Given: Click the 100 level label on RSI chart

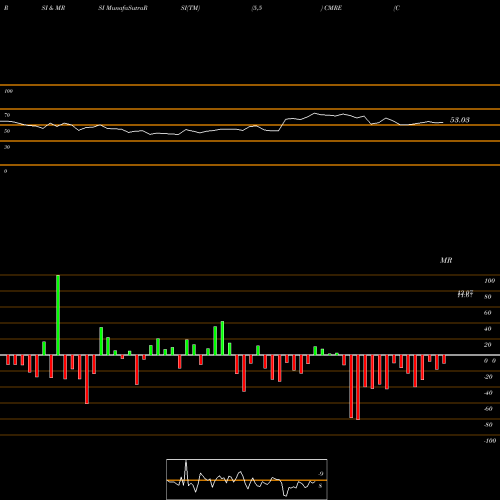Looking at the screenshot, I should (x=8, y=91).
